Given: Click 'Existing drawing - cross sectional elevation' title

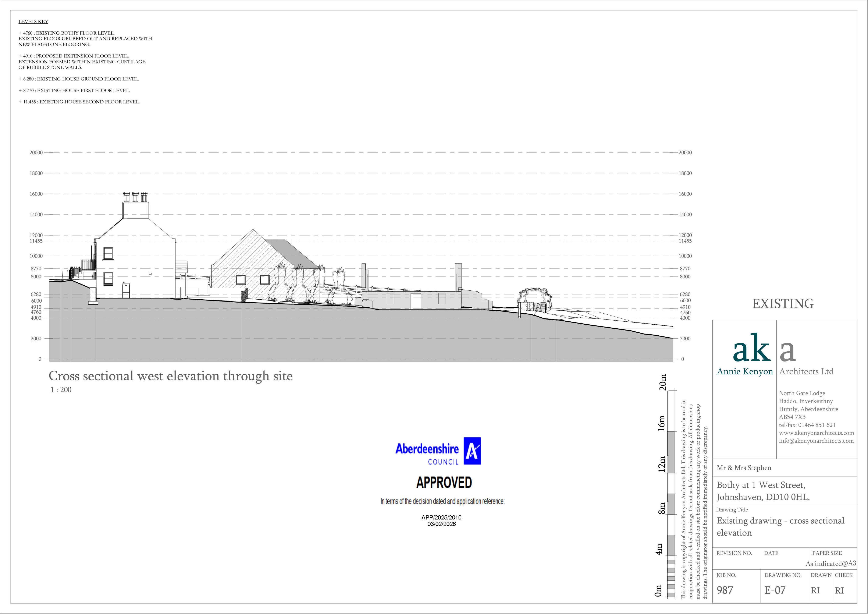Looking at the screenshot, I should pyautogui.click(x=780, y=527).
